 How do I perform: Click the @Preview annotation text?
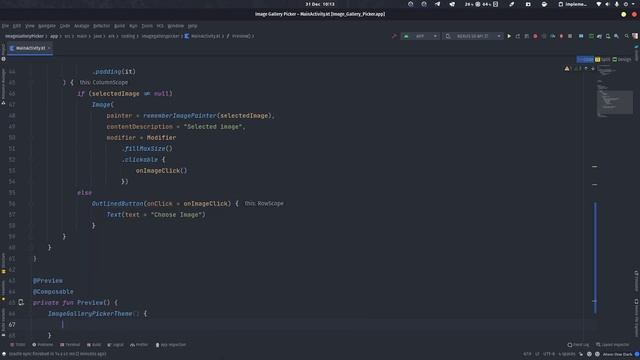click(48, 281)
